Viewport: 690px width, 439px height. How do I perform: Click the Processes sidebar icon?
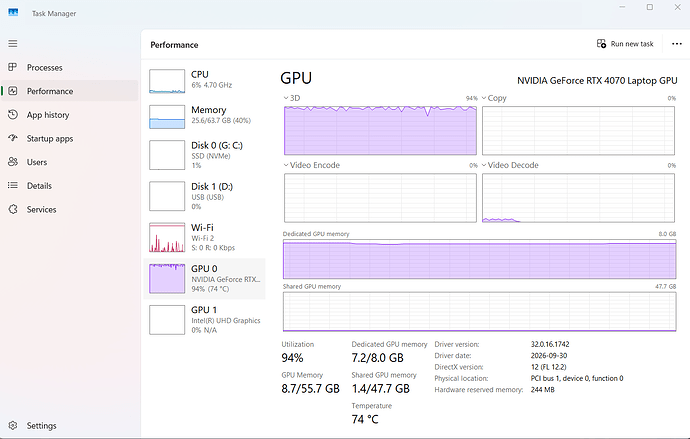[13, 67]
